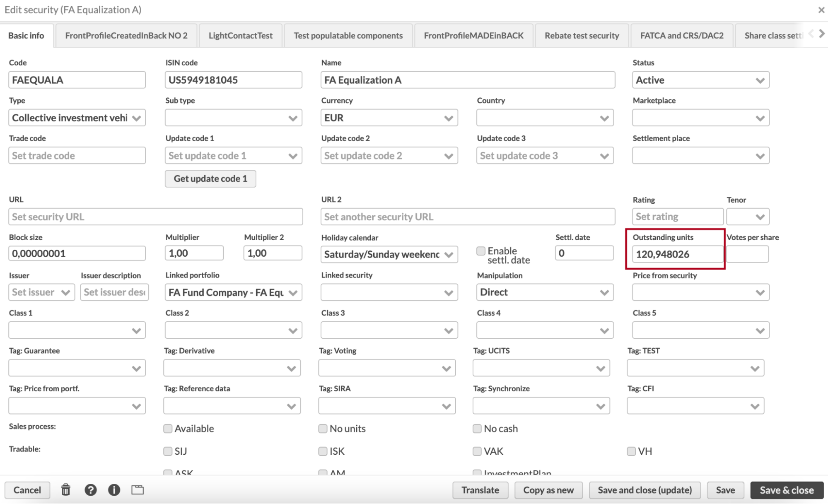Image resolution: width=828 pixels, height=504 pixels.
Task: Click the ISIN code field
Action: click(233, 80)
